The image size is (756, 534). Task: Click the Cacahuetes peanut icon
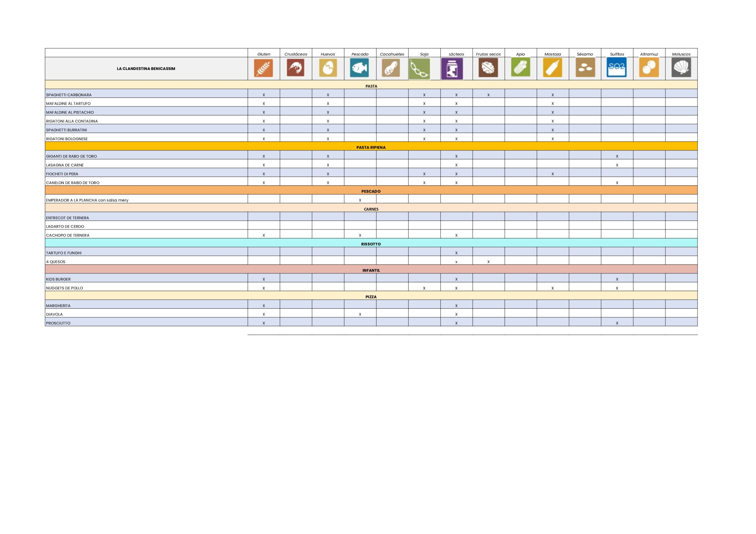coord(391,68)
